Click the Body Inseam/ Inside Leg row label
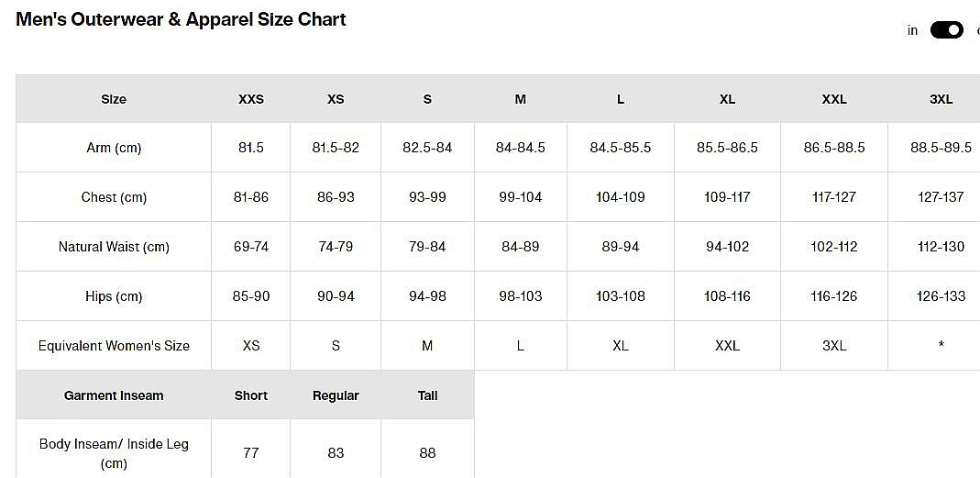The width and height of the screenshot is (980, 478). tap(114, 453)
